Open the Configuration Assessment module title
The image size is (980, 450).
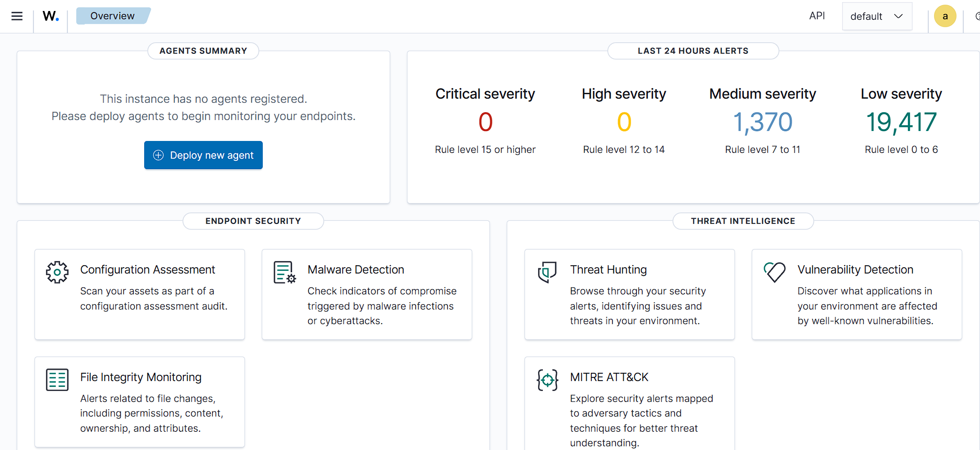[148, 269]
